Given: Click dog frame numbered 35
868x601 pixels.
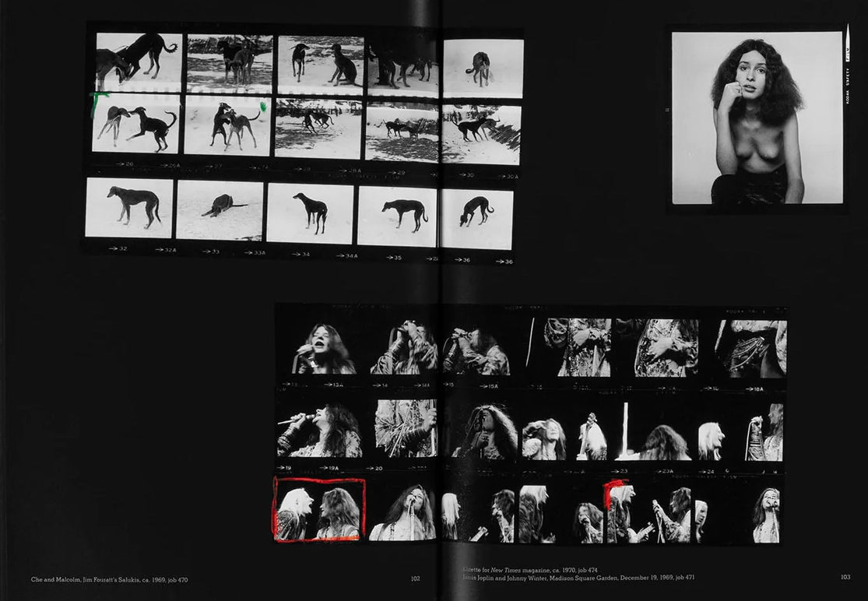Looking at the screenshot, I should 397,216.
